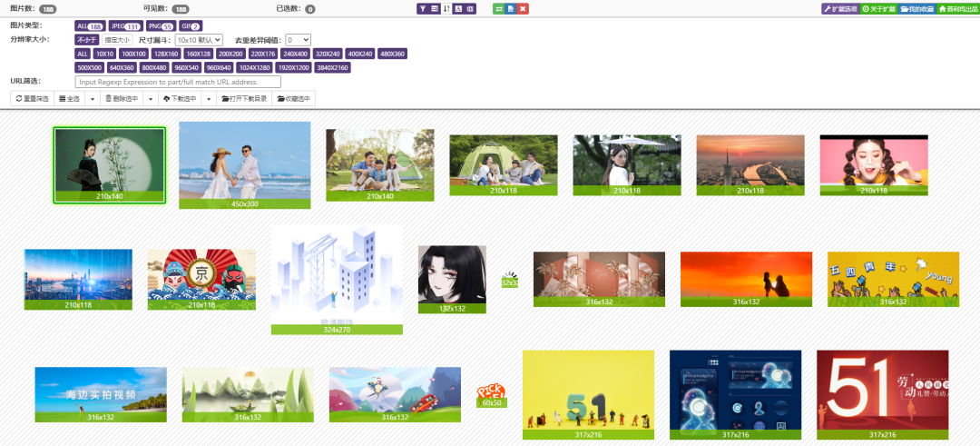Click the white 'A' icon in top toolbar
This screenshot has width=980, height=446.
click(x=458, y=9)
